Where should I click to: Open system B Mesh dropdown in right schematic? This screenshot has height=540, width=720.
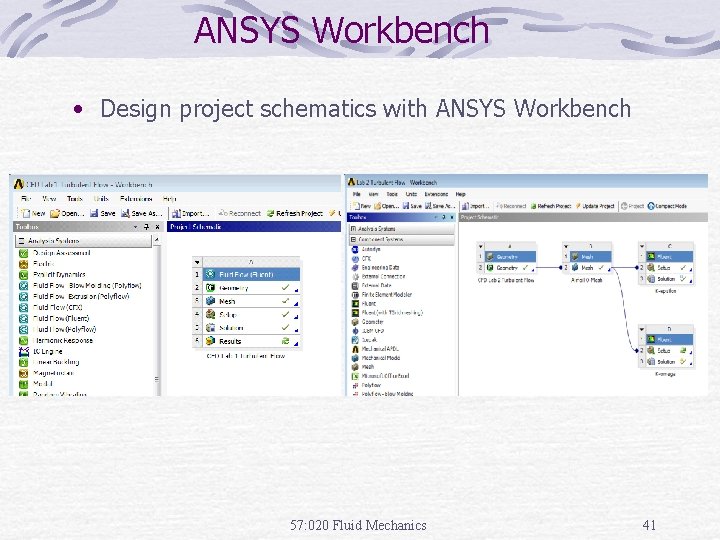566,247
